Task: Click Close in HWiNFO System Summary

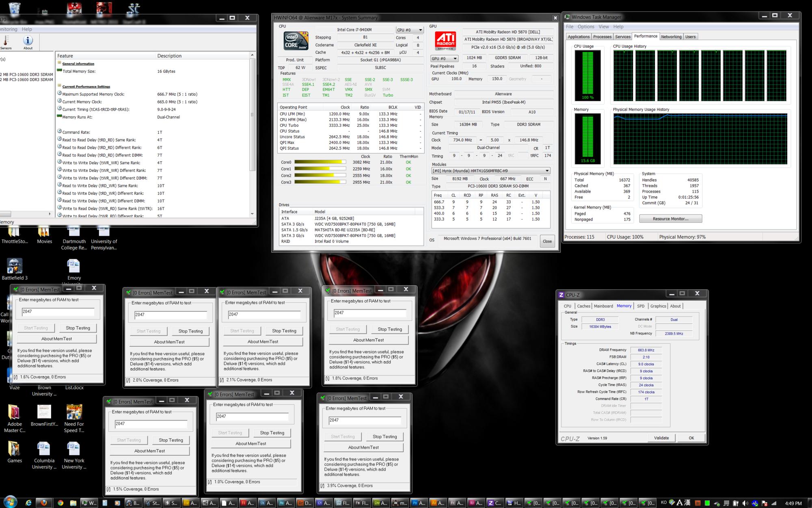Action: [x=547, y=241]
